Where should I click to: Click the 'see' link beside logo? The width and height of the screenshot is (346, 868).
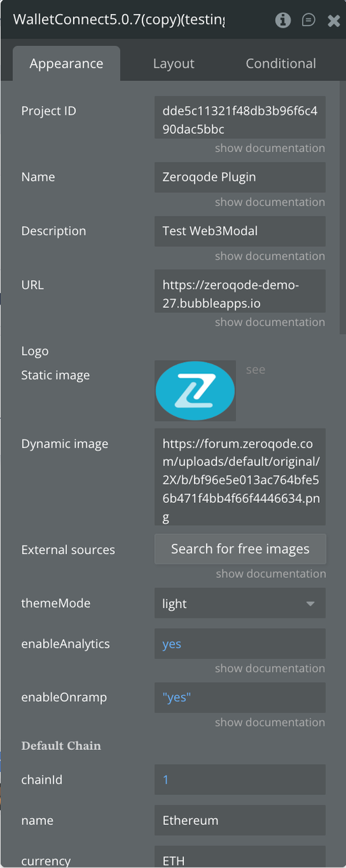click(255, 369)
